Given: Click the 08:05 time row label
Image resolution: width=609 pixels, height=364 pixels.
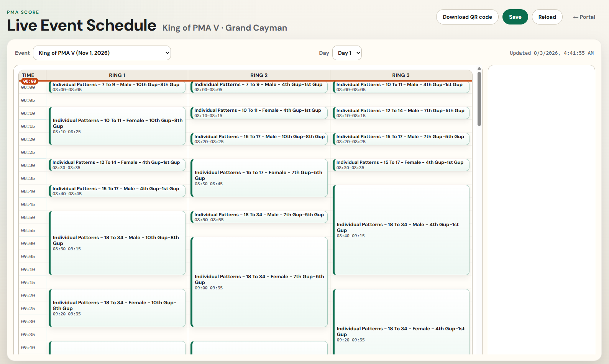Looking at the screenshot, I should pyautogui.click(x=28, y=100).
